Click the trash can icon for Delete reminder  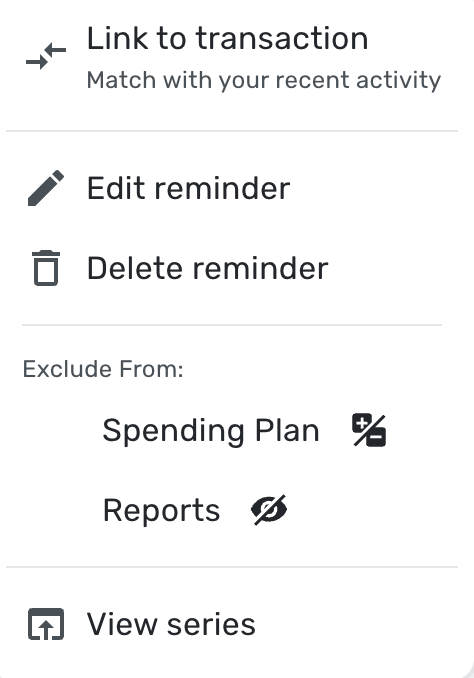[46, 268]
